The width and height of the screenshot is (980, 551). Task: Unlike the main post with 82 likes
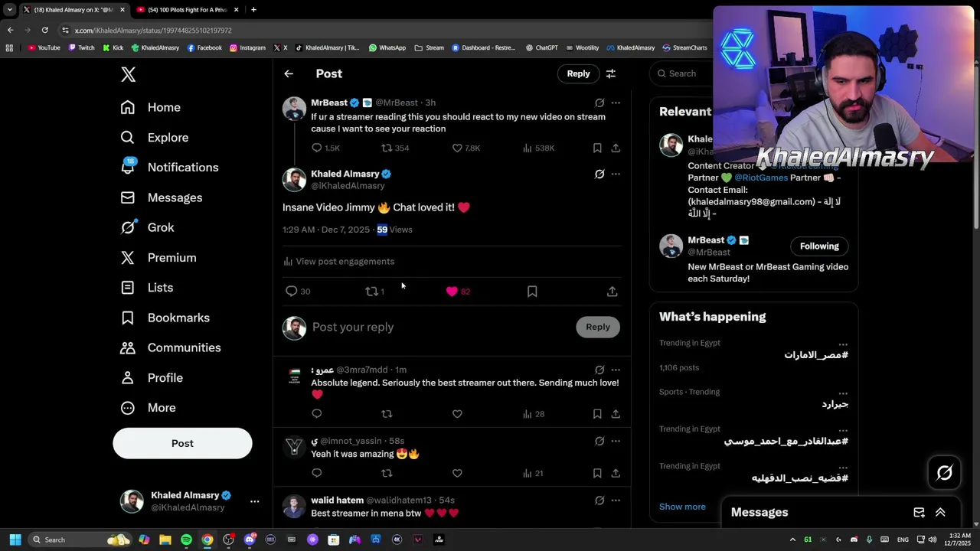[458, 292]
